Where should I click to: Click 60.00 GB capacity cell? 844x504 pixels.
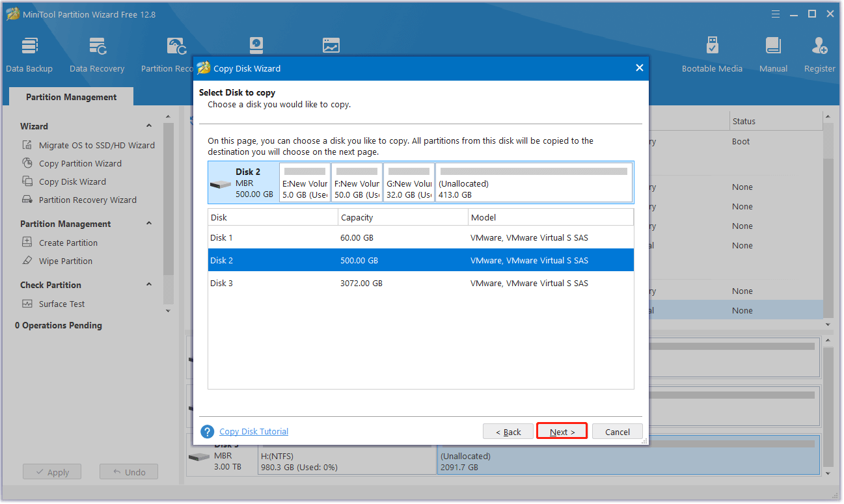(357, 237)
